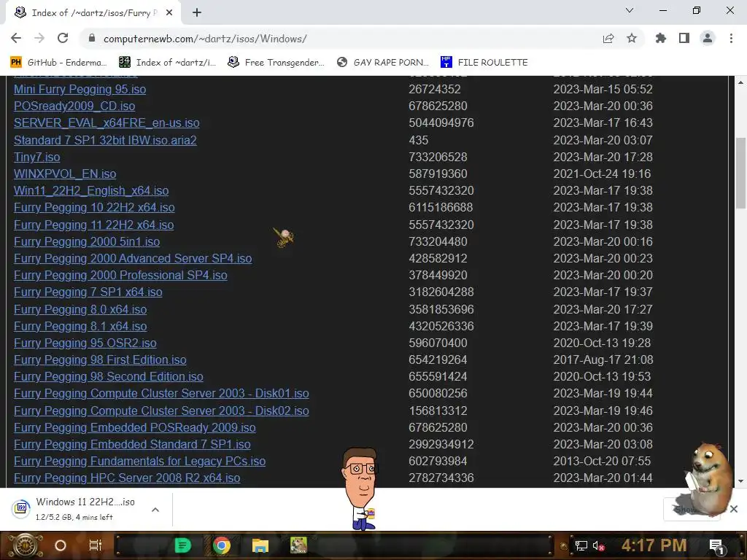Open the GitHub - Enderma... bookmark
Image resolution: width=747 pixels, height=560 pixels.
point(58,63)
